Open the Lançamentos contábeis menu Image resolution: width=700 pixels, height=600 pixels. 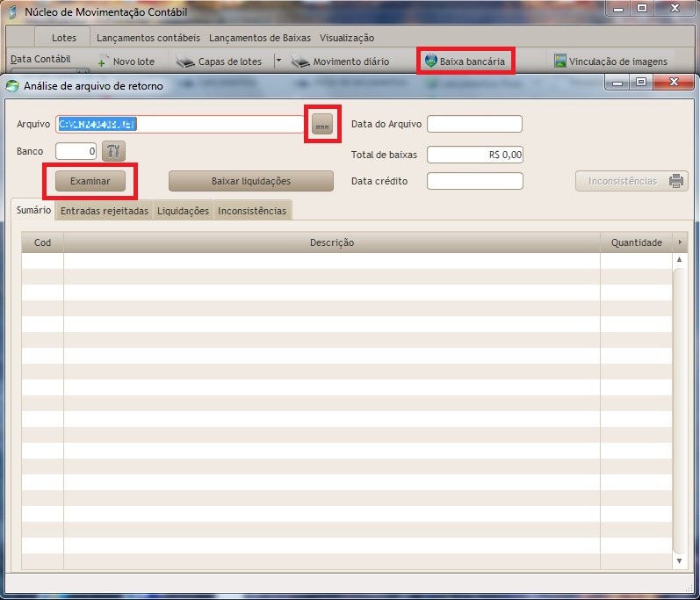click(x=148, y=38)
